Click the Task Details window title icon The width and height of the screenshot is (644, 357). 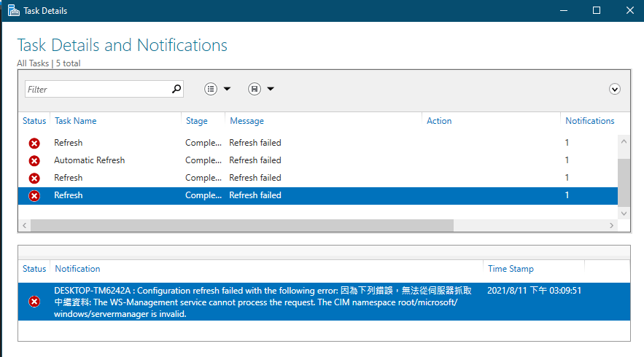pos(14,11)
